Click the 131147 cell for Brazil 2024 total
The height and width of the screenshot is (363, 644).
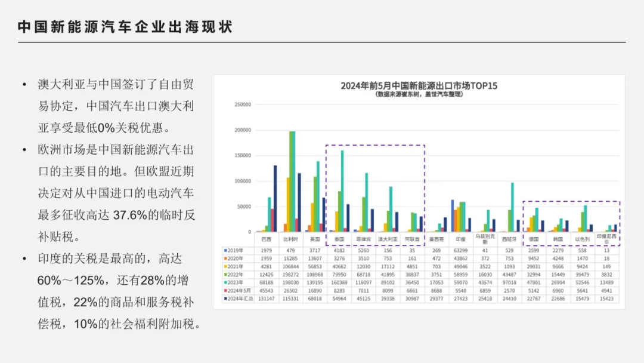click(x=266, y=297)
